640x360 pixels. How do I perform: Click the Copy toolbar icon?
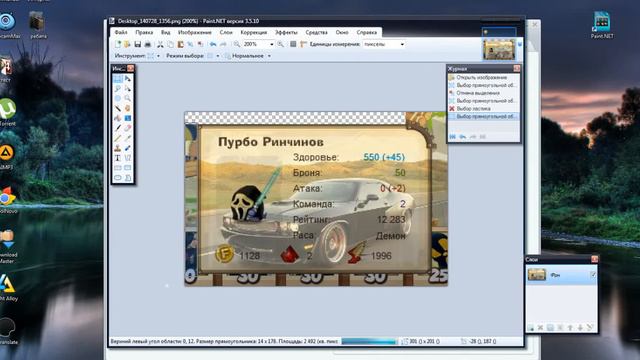pyautogui.click(x=170, y=44)
